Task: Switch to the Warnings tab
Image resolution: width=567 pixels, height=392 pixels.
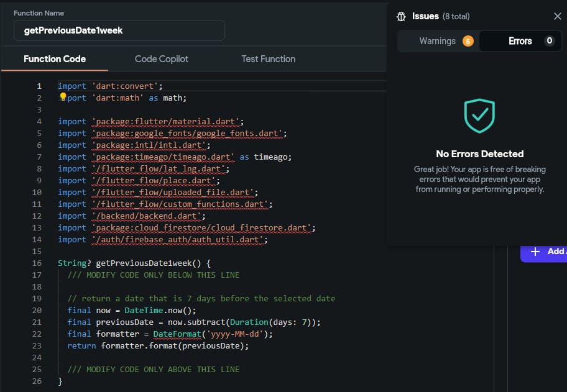Action: (437, 41)
